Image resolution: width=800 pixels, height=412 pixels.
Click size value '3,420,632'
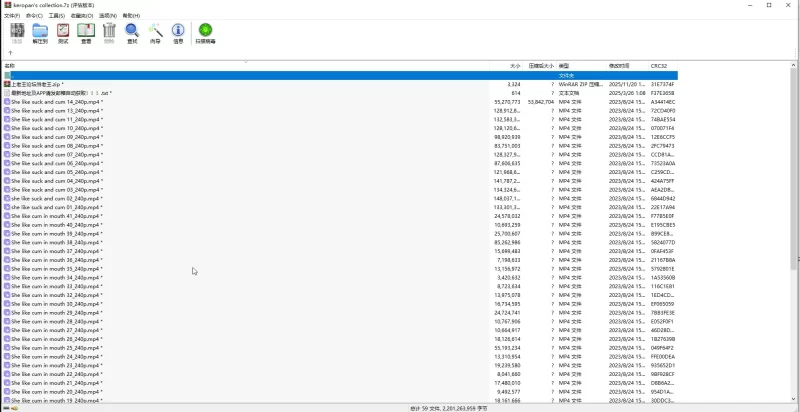pyautogui.click(x=509, y=277)
